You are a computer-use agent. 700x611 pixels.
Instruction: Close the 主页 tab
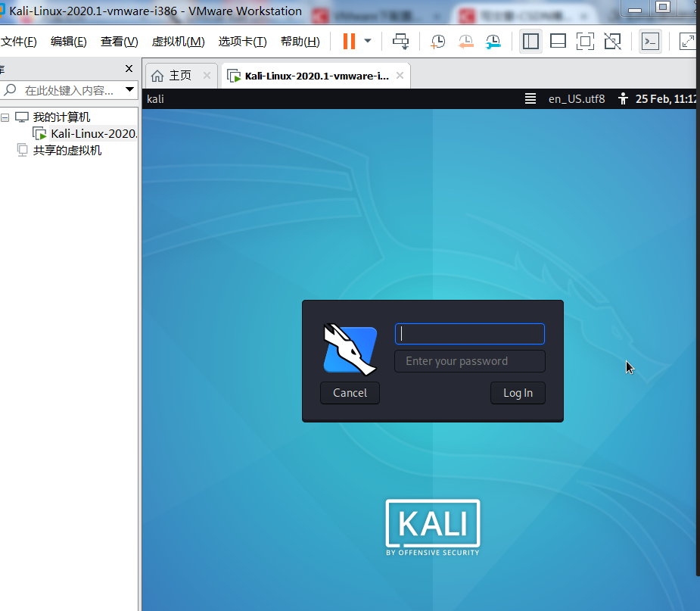(207, 76)
